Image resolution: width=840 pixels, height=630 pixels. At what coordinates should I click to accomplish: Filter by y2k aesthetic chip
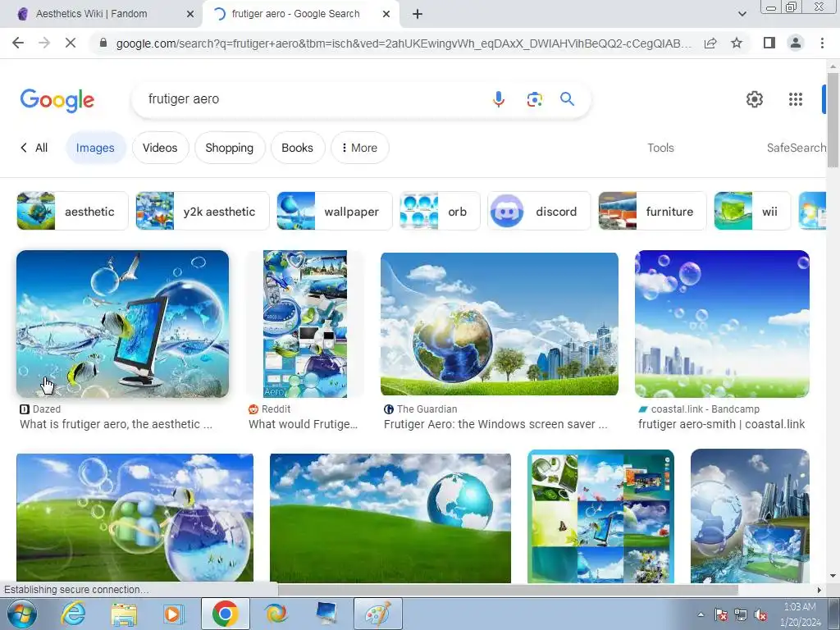tap(202, 211)
